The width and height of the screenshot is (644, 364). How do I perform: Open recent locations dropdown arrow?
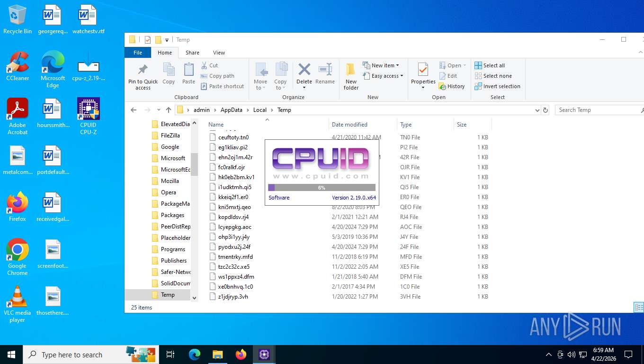(x=159, y=110)
